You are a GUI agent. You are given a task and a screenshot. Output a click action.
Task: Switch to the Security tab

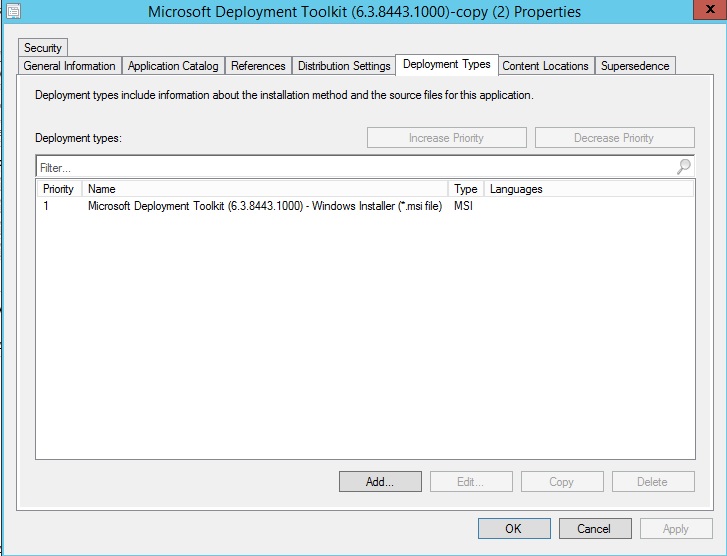coord(43,47)
